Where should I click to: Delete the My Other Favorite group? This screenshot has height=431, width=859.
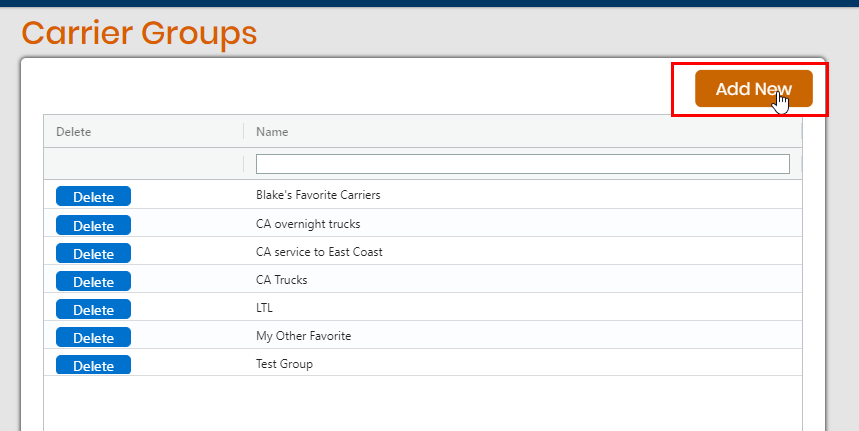[93, 337]
